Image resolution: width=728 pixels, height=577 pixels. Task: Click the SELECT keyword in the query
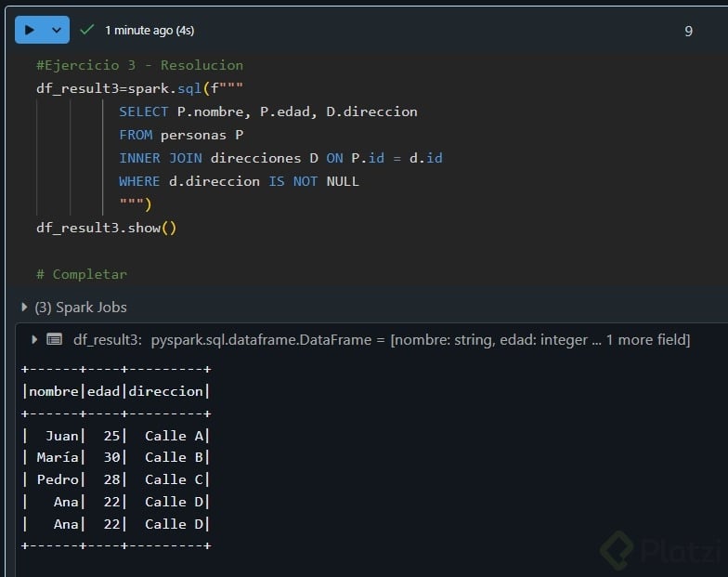click(x=143, y=111)
